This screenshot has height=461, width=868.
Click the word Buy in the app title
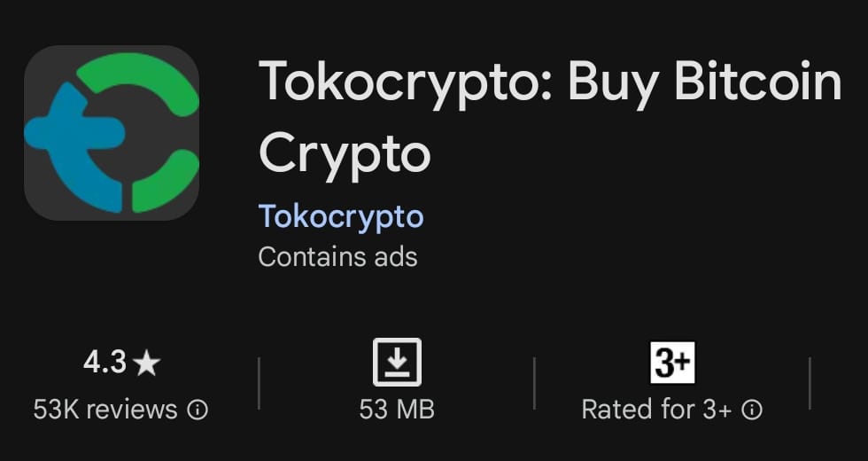point(614,82)
